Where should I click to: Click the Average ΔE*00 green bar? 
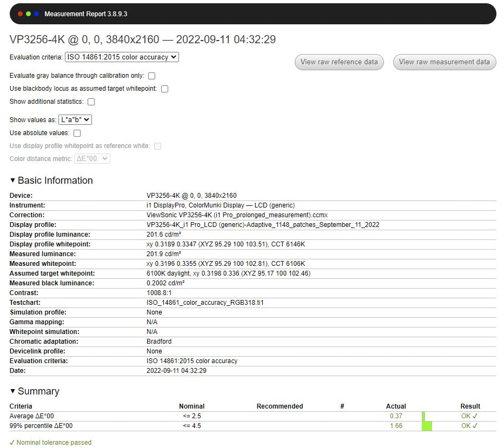[x=423, y=416]
